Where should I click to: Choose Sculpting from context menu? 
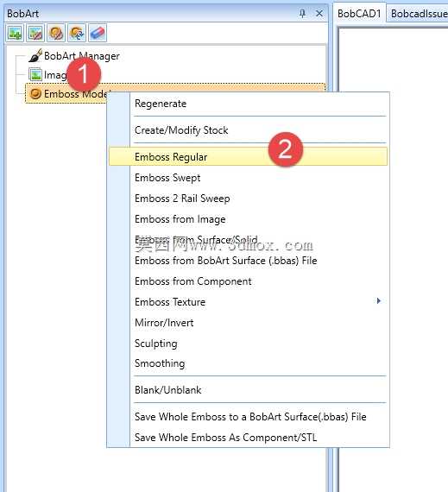tap(248, 344)
